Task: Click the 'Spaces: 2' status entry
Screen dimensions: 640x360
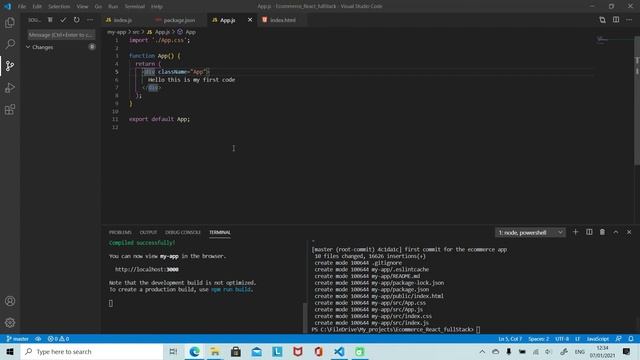Action: (x=538, y=339)
